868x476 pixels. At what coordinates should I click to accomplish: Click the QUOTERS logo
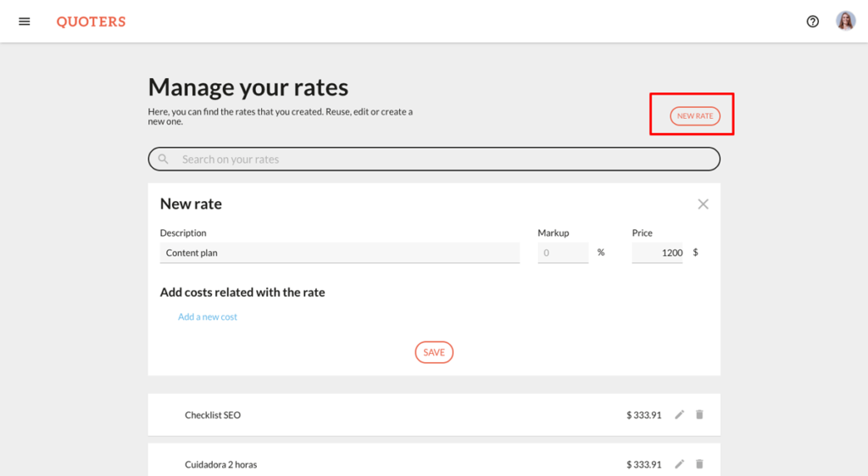[92, 21]
